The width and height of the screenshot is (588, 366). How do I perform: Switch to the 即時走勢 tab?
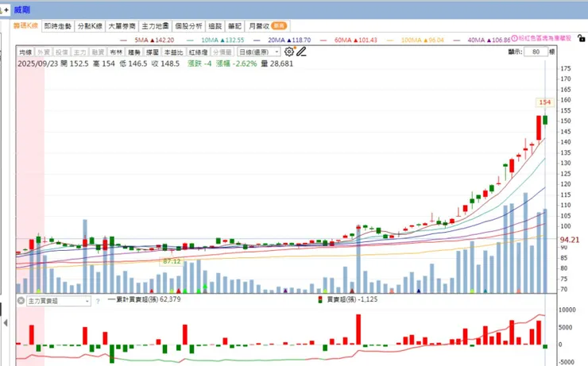point(58,26)
